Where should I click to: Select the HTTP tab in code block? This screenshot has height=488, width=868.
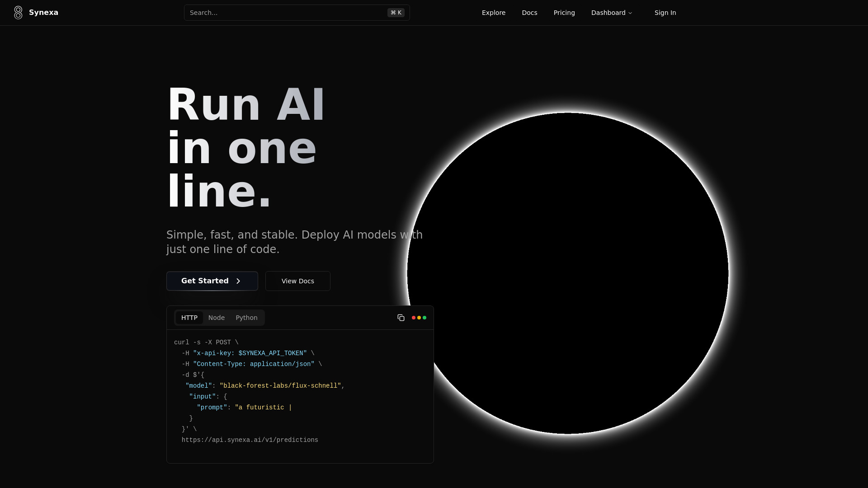[189, 318]
